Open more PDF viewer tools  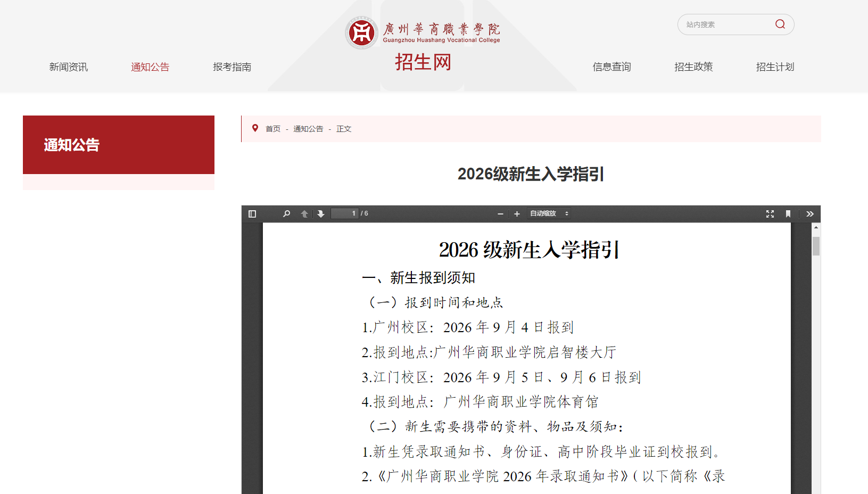809,213
